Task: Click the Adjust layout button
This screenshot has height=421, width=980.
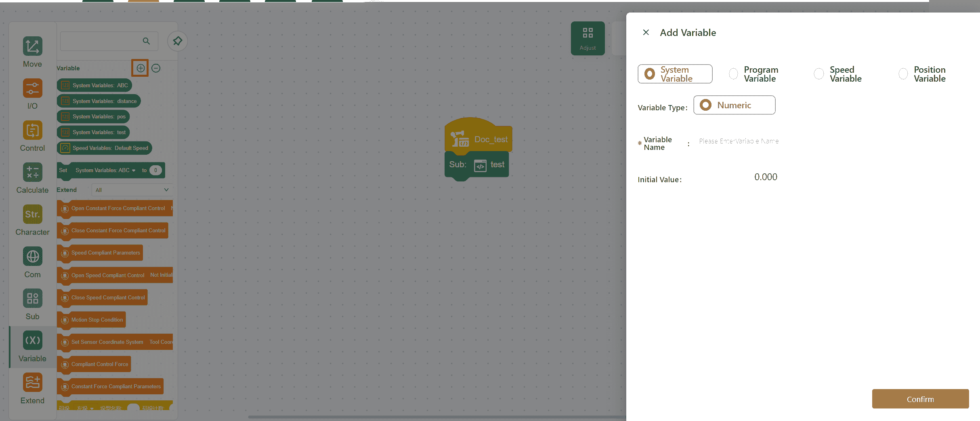Action: click(588, 38)
